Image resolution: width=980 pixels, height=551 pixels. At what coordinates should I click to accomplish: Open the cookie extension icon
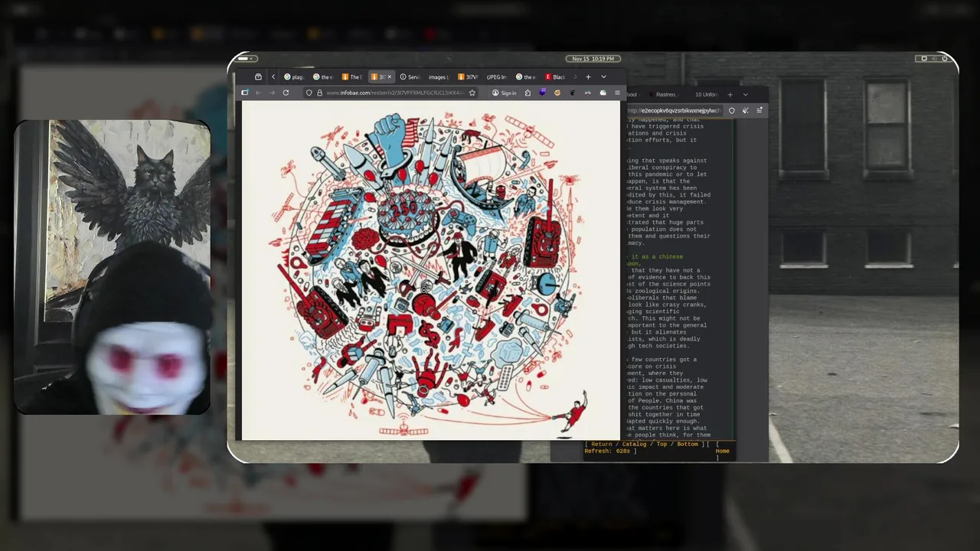pos(557,93)
